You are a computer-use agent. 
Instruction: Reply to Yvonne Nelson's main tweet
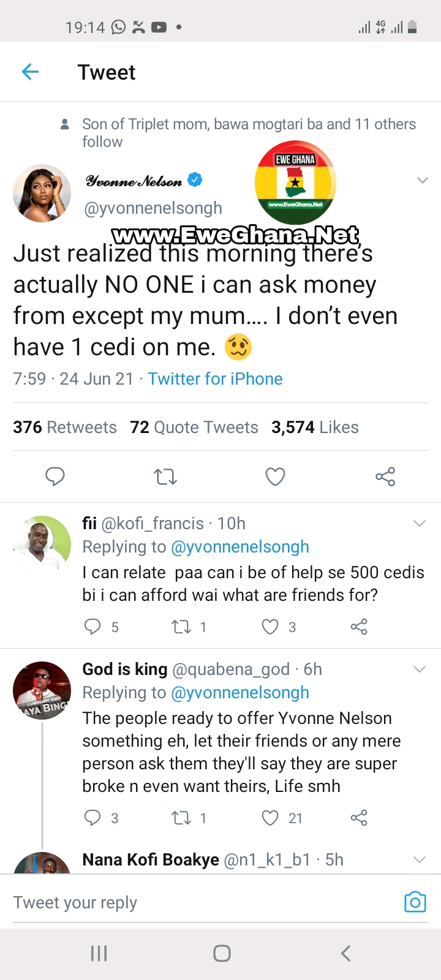pos(55,477)
